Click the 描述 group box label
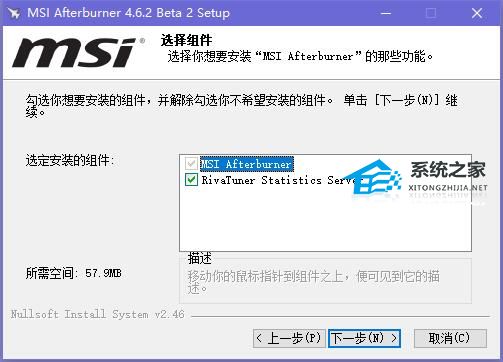 click(199, 258)
